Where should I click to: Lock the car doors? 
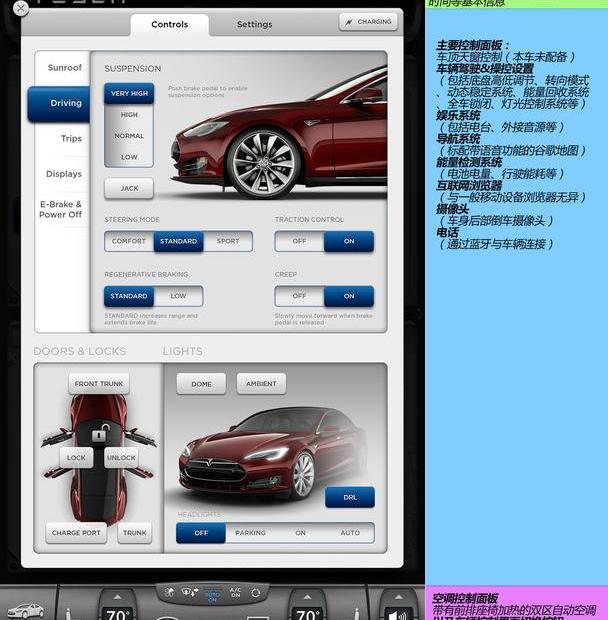point(76,457)
